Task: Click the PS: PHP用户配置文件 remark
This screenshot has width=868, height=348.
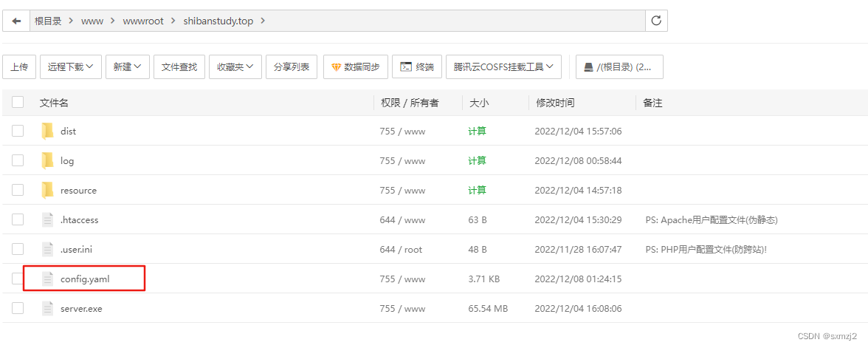Action: (706, 250)
